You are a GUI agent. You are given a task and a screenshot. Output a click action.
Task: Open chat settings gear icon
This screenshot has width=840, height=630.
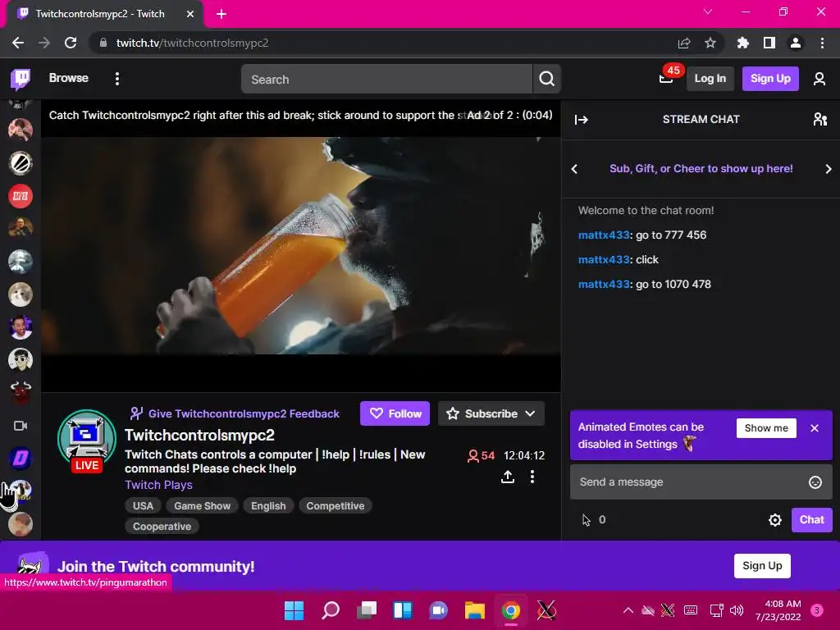[x=774, y=520]
